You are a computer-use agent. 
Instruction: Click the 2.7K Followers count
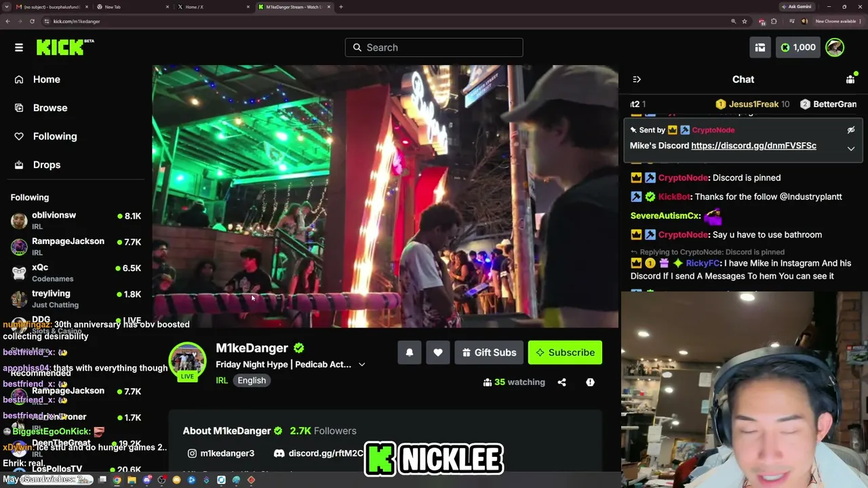click(323, 431)
